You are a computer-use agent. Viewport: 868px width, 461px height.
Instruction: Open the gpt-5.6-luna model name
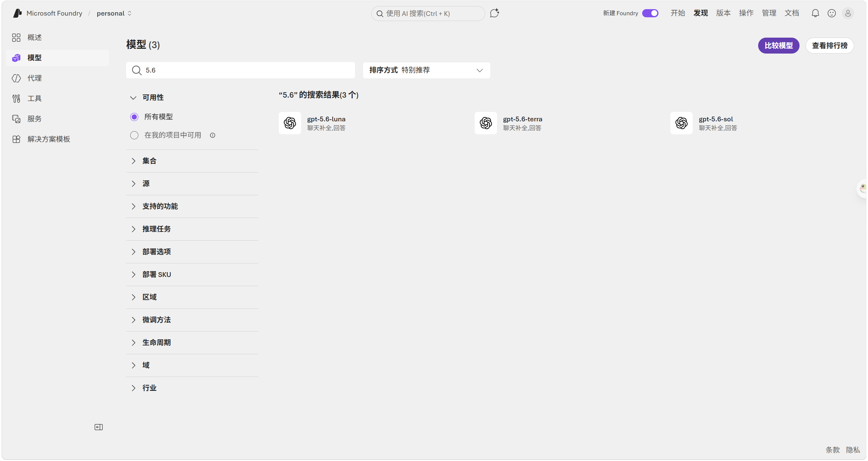coord(326,119)
